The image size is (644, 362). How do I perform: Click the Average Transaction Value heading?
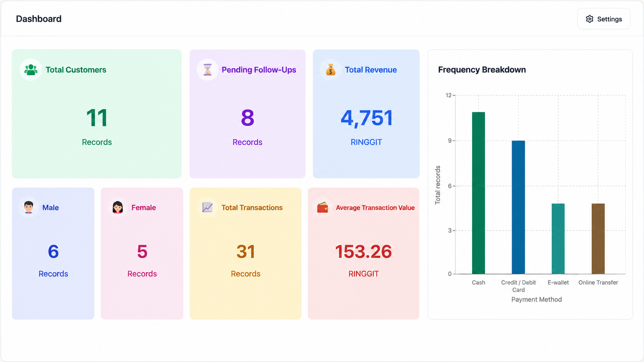click(x=375, y=208)
